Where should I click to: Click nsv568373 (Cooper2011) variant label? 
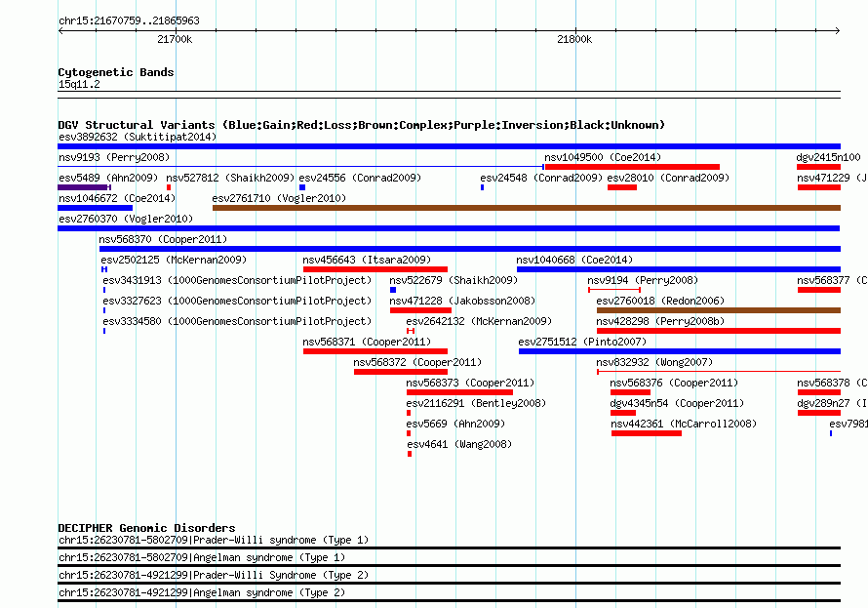pyautogui.click(x=470, y=383)
